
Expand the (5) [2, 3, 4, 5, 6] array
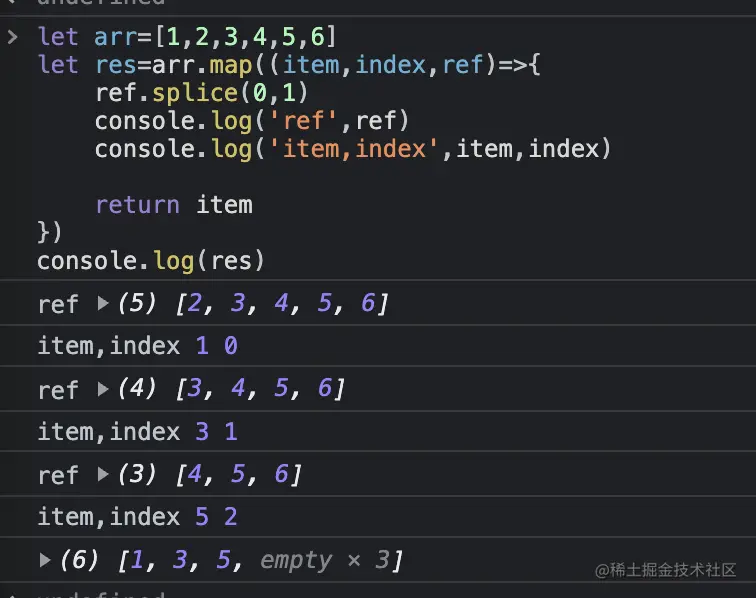tap(103, 303)
